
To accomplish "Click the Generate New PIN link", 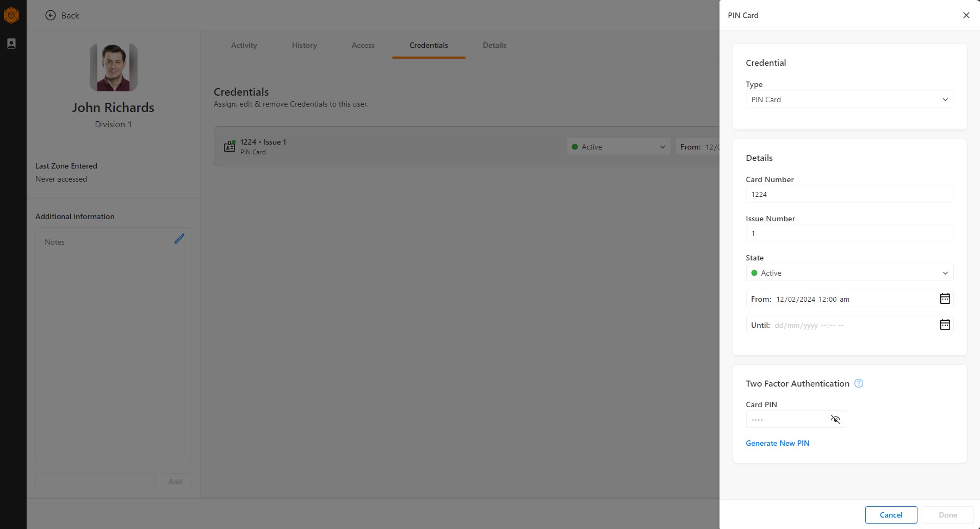I will [777, 443].
